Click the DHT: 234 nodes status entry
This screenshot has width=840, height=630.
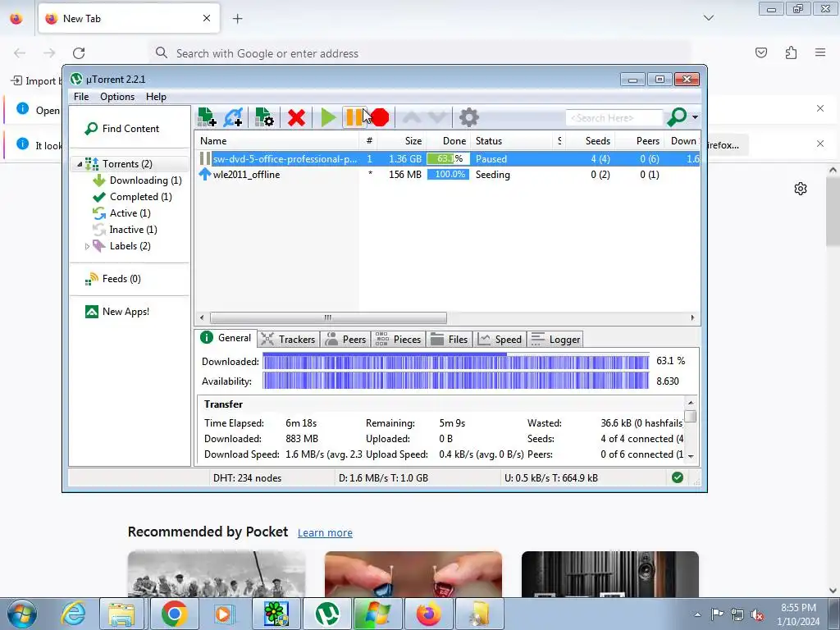click(x=247, y=478)
